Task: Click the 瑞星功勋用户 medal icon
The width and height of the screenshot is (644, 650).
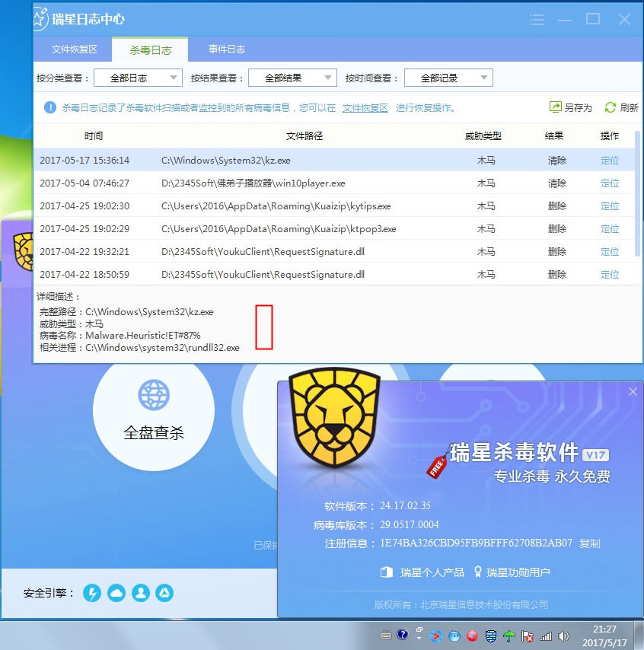Action: tap(478, 572)
